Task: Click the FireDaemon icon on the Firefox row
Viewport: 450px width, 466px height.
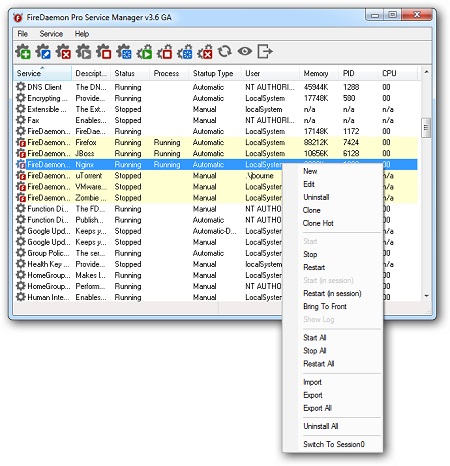Action: (x=21, y=142)
